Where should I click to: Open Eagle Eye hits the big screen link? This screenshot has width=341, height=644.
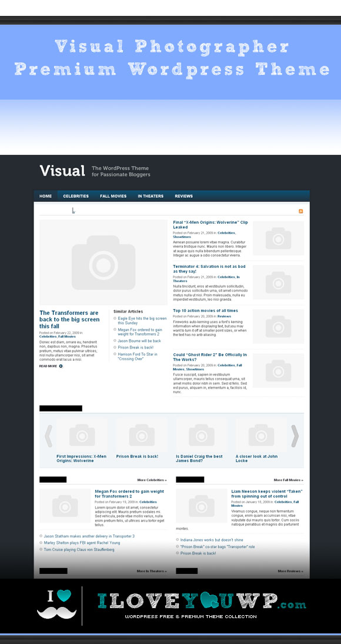(x=142, y=321)
